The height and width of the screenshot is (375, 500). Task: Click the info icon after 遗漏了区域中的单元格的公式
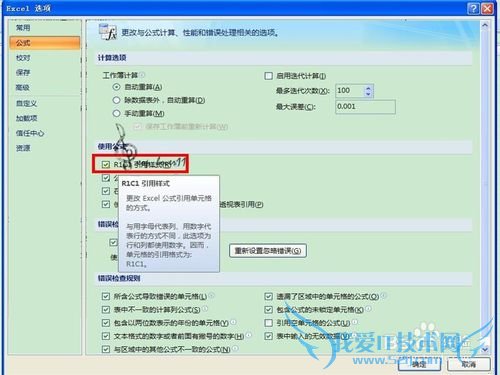pos(384,295)
